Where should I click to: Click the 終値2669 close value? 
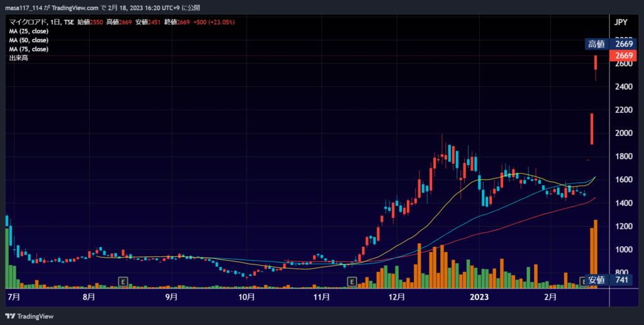(177, 22)
